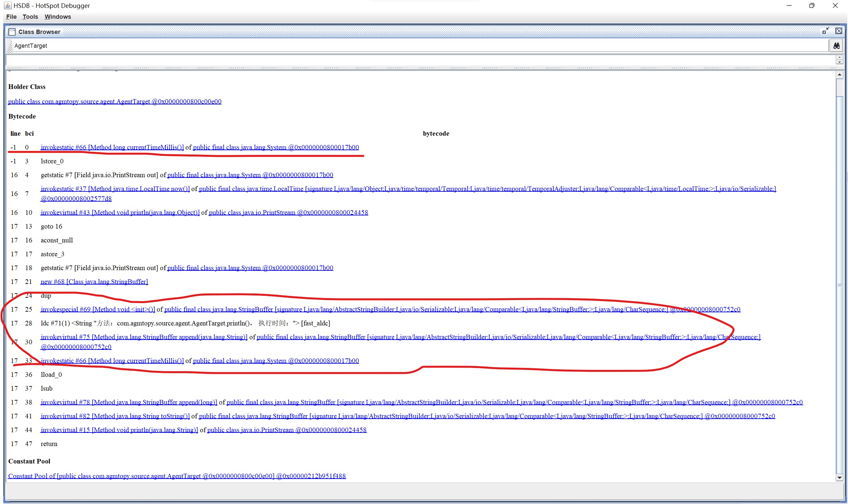The image size is (848, 504).
Task: Click the AgentTarget class search field
Action: pos(408,45)
